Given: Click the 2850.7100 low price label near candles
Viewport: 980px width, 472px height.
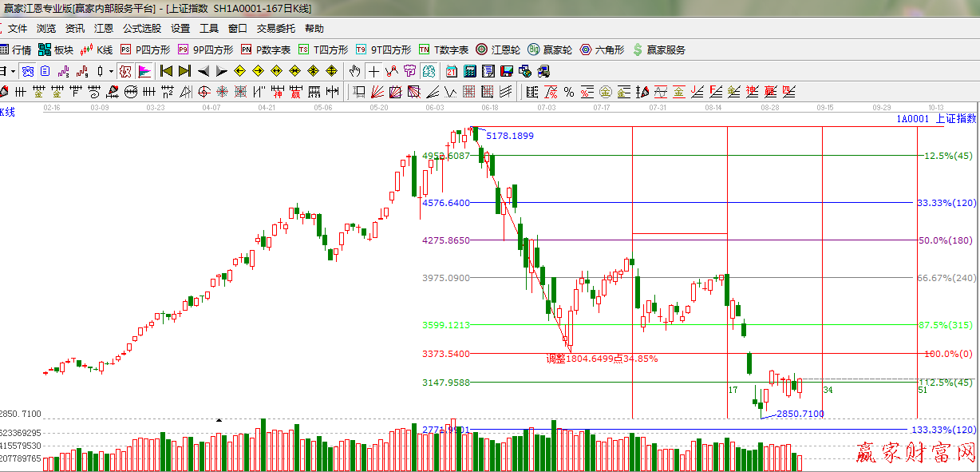Looking at the screenshot, I should tap(800, 414).
